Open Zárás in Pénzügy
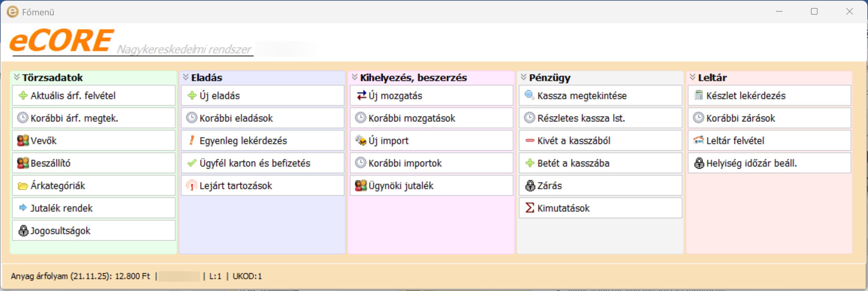Image resolution: width=868 pixels, height=291 pixels. (600, 186)
